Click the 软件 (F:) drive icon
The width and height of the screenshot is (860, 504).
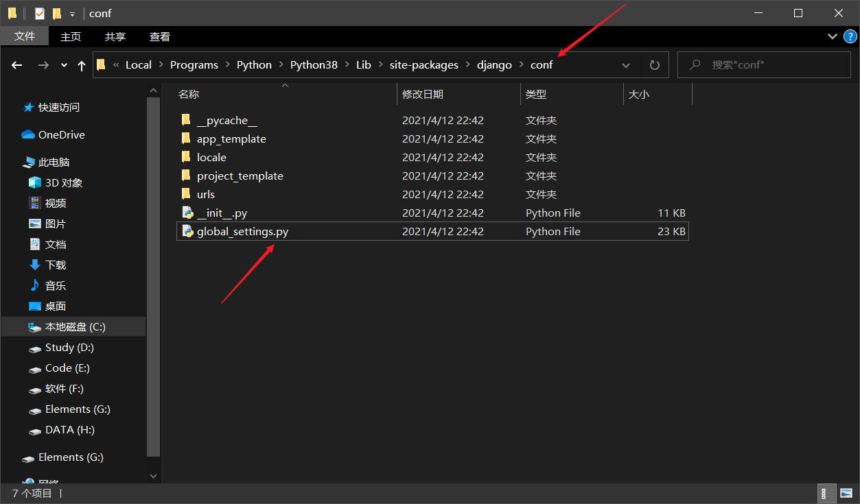tap(35, 389)
